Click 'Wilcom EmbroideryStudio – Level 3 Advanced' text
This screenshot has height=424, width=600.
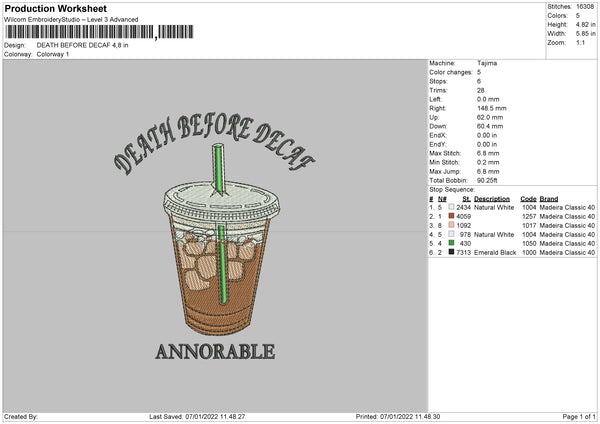pos(71,20)
